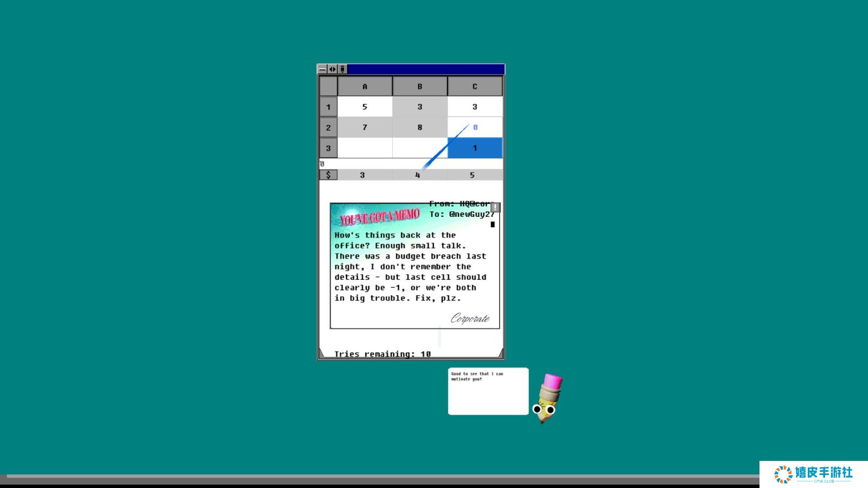The width and height of the screenshot is (868, 488).
Task: Select row 2 header
Action: [x=328, y=127]
